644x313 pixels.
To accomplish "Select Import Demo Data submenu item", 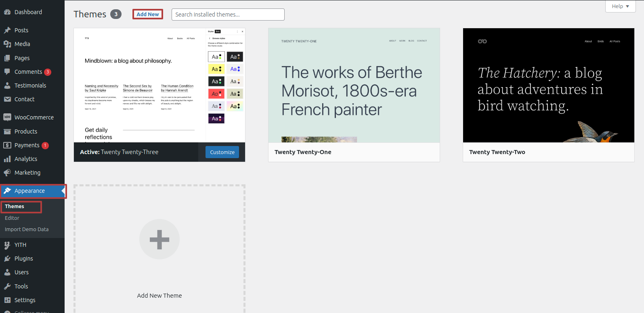I will [27, 229].
